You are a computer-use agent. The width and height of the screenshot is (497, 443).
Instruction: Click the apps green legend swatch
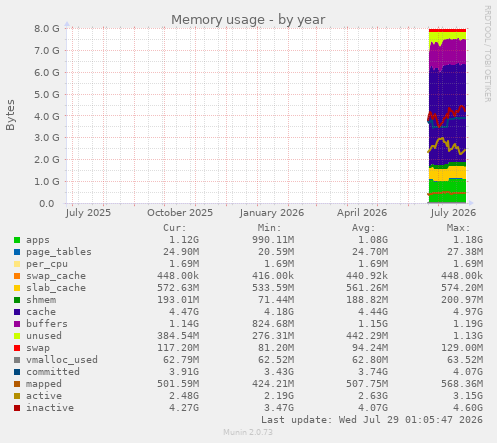(x=17, y=240)
